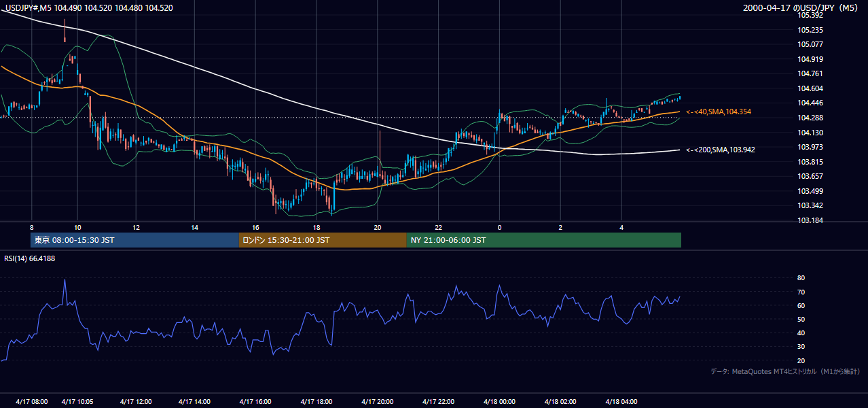Click the hour 10 tick label
This screenshot has width=868, height=408.
(x=77, y=227)
